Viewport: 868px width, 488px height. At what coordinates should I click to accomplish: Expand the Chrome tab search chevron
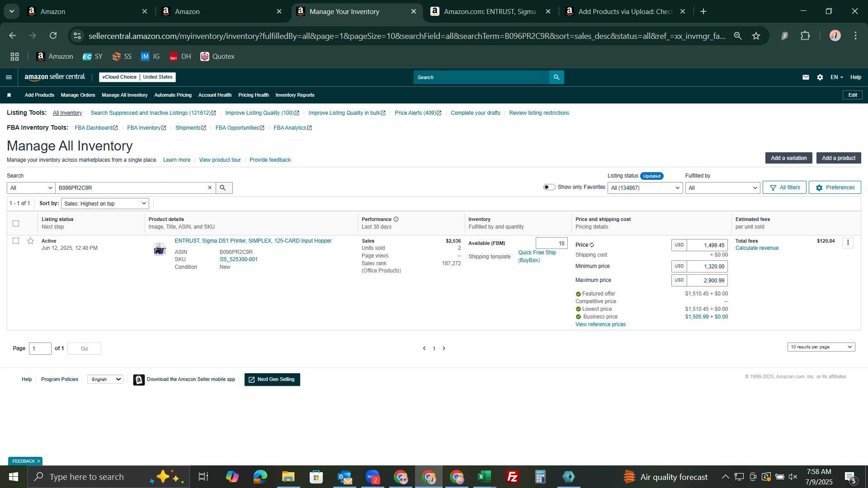pos(12,11)
